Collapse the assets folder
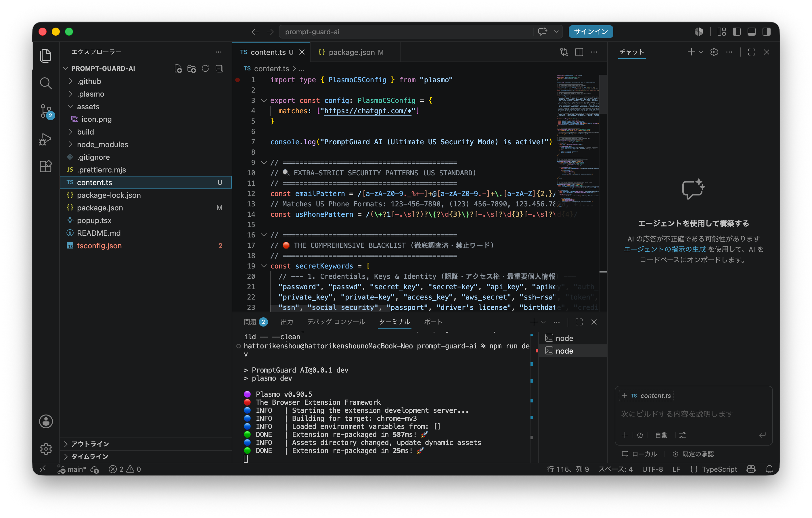 146,107
